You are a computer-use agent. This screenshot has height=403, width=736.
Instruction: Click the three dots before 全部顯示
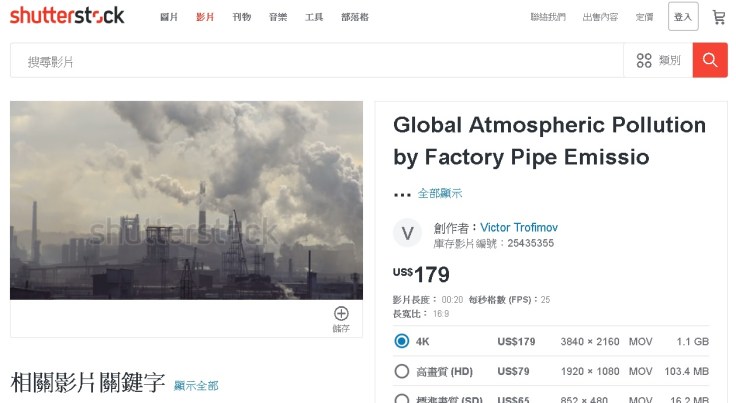pos(402,194)
